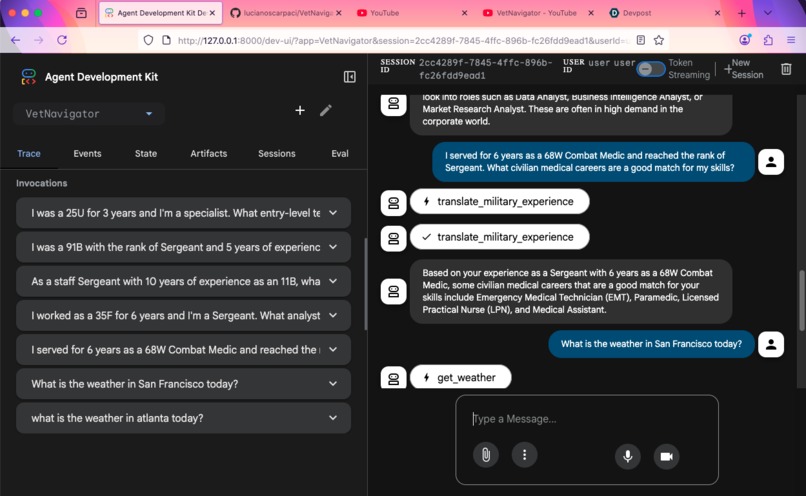
Task: Click the user avatar beside 68W Combat Medic message
Action: (x=771, y=162)
